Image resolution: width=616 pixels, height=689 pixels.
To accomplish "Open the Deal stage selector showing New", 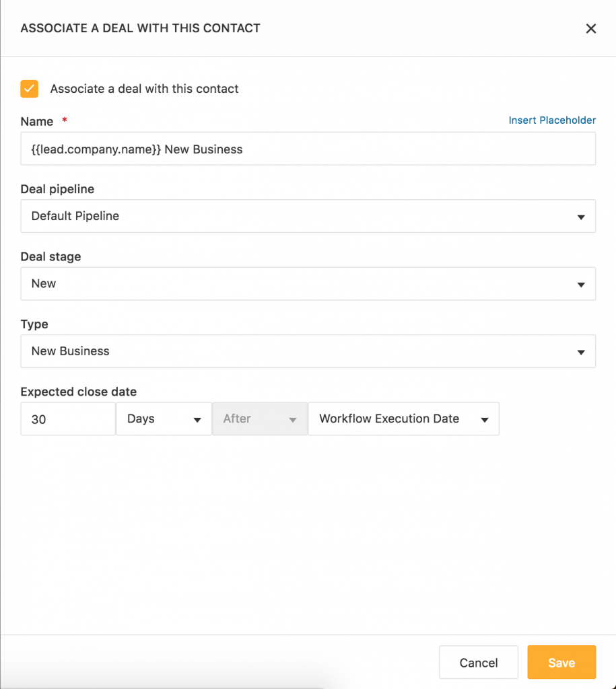I will [x=308, y=283].
